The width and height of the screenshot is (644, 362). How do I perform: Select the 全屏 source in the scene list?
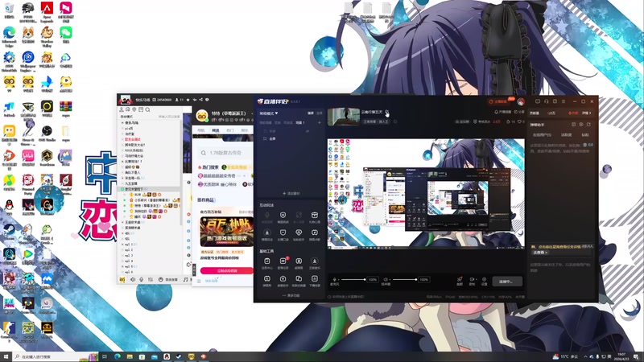[272, 138]
